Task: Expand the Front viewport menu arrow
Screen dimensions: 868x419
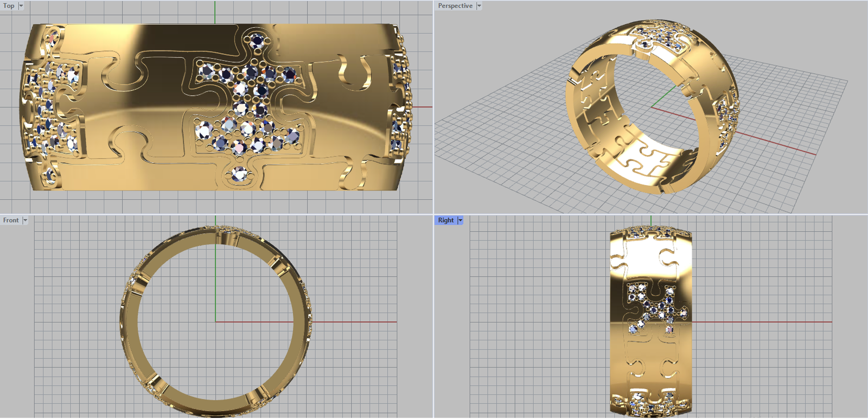Action: pos(25,220)
